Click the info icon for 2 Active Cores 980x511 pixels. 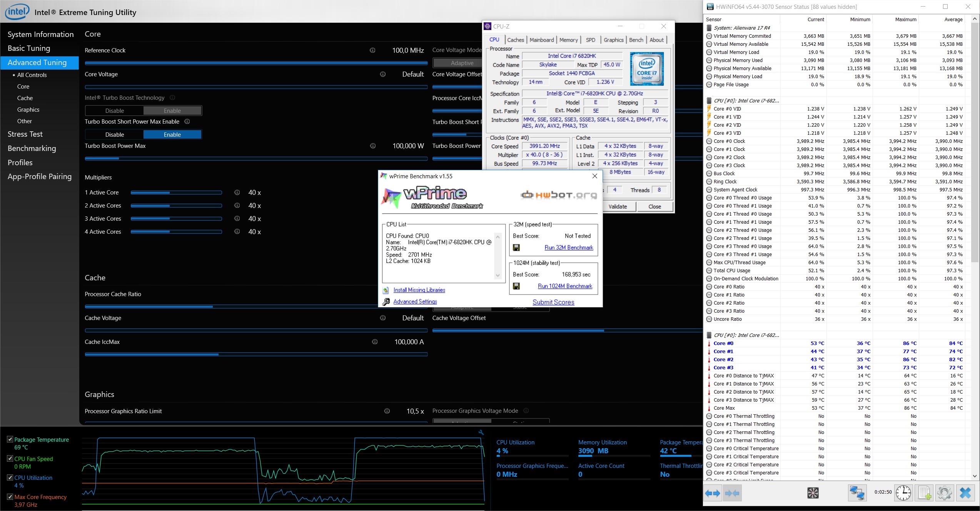237,206
